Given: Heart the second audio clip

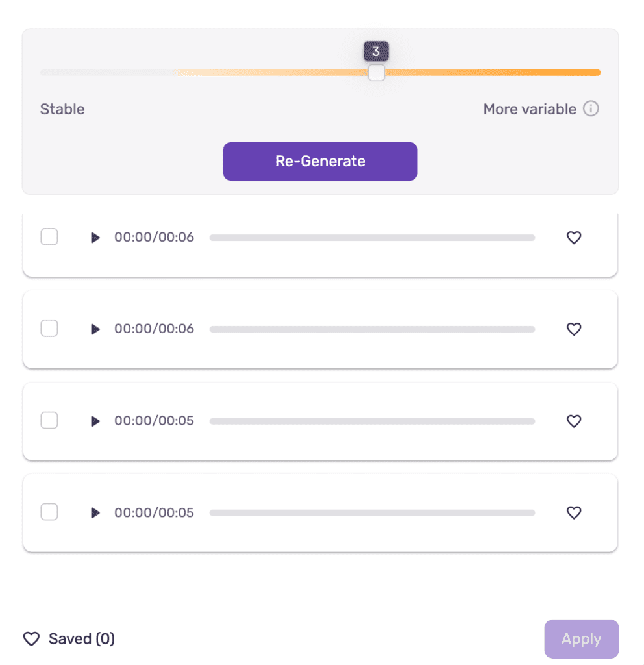Looking at the screenshot, I should coord(574,329).
